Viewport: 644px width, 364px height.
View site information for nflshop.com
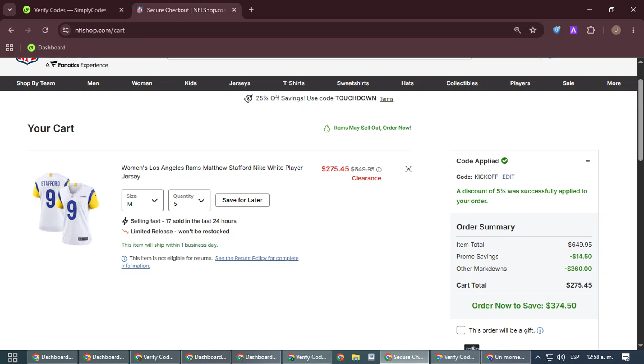tap(66, 30)
